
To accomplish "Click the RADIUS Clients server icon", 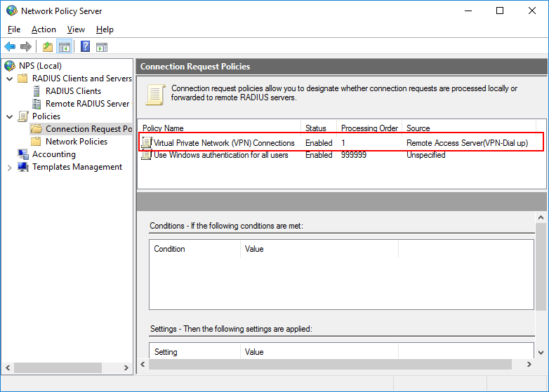I will (37, 91).
